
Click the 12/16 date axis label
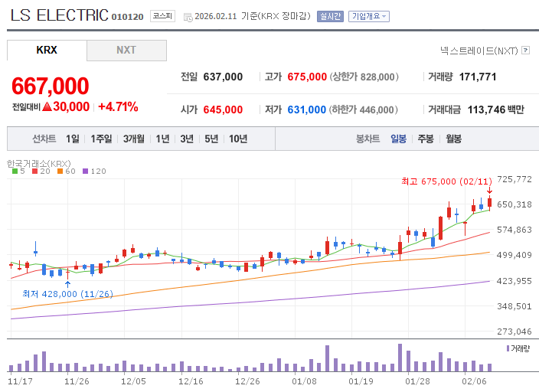[x=191, y=381]
